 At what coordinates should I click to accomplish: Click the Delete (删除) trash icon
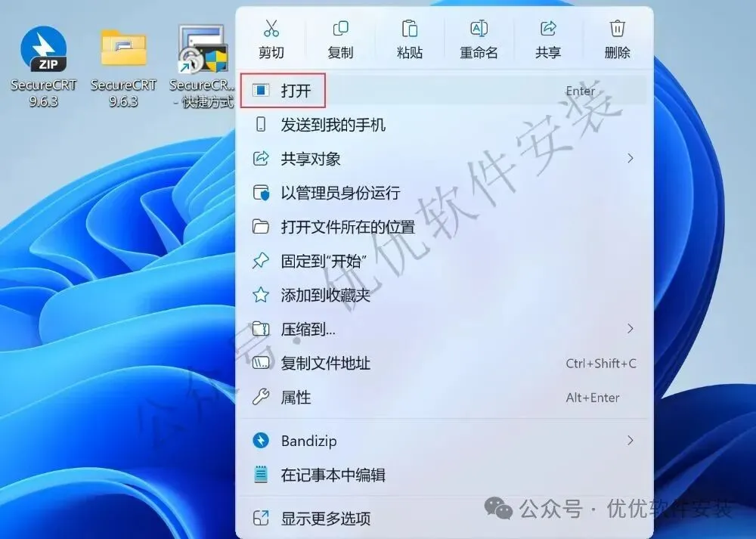click(617, 29)
